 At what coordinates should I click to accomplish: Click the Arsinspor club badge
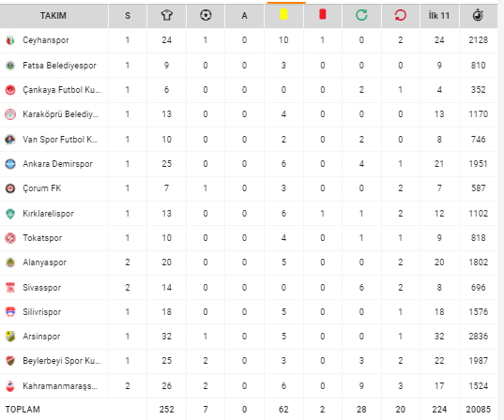(10, 337)
